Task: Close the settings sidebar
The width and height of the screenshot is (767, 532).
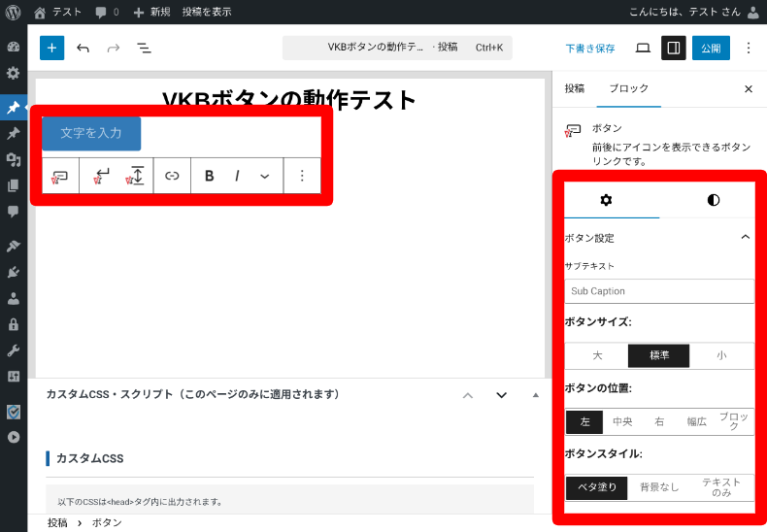Action: pos(749,89)
